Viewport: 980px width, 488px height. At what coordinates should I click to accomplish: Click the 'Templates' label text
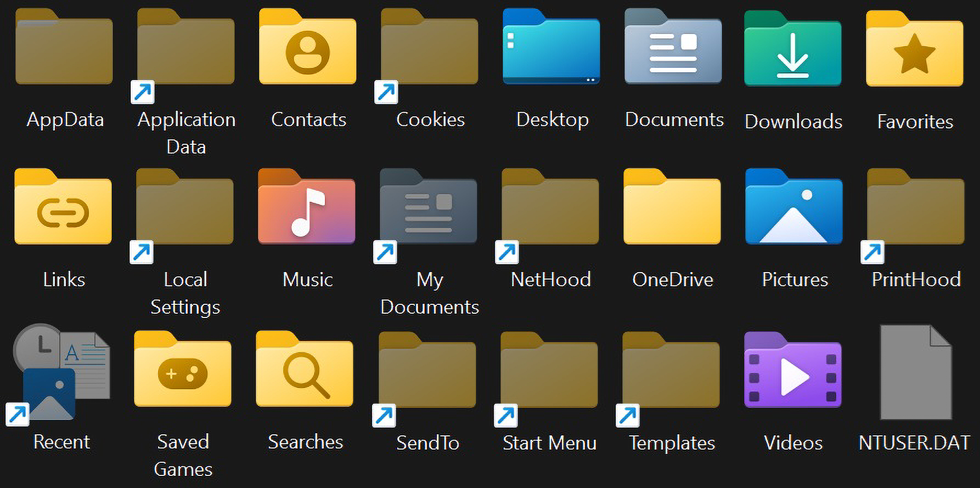(x=672, y=443)
